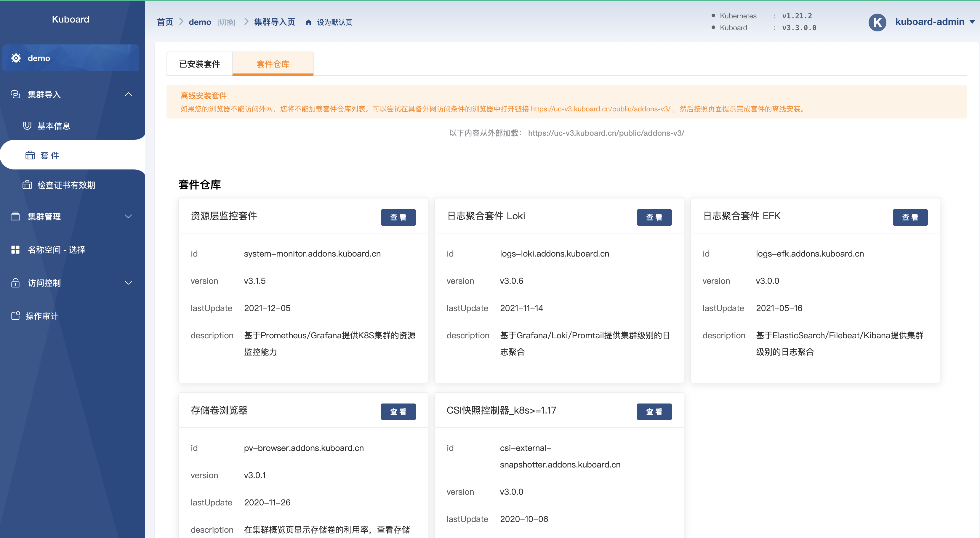Click version v3.0.6 value

(511, 281)
